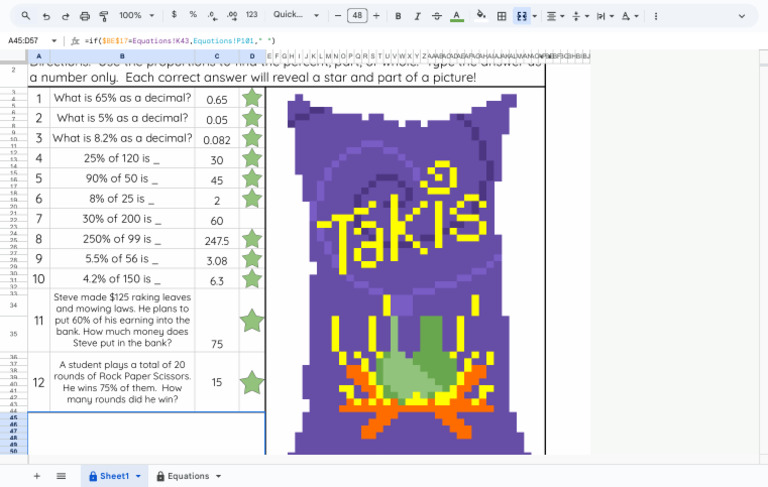This screenshot has width=768, height=487.
Task: Click the answer cell containing 0.082
Action: [x=216, y=140]
